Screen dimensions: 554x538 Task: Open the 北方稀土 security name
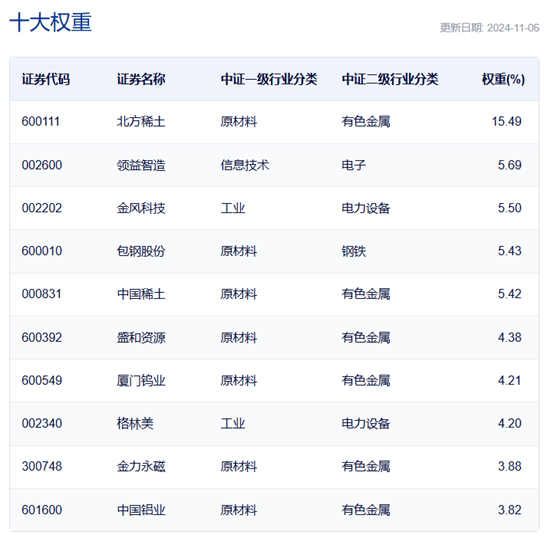coord(141,122)
